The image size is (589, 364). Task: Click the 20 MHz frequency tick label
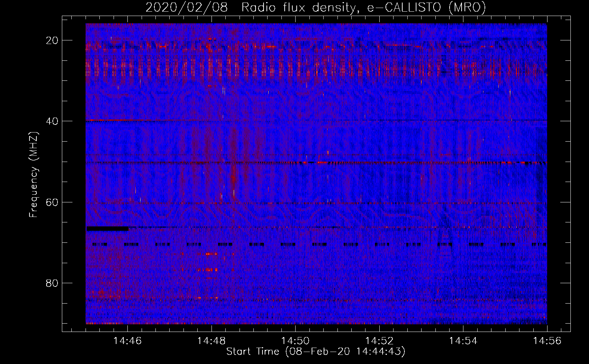(x=52, y=40)
